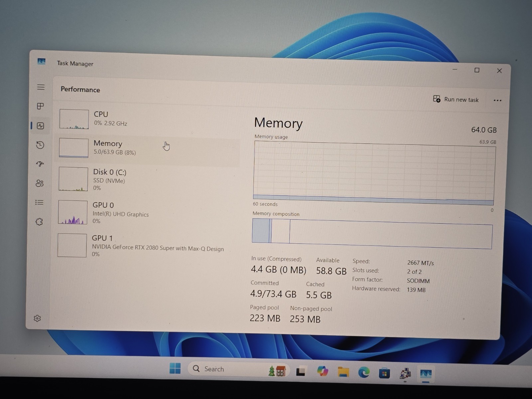This screenshot has height=399, width=532.
Task: Click the 4.4 GB (0 MB) in-use value
Action: tap(279, 269)
